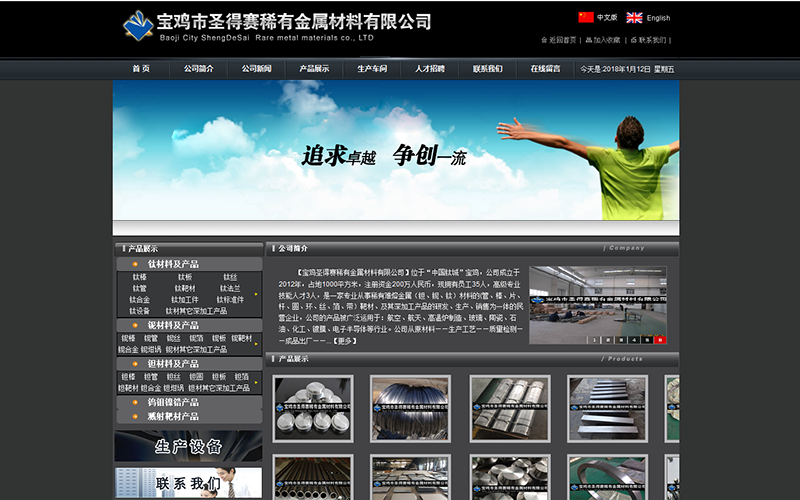The height and width of the screenshot is (500, 800).
Task: Select 钛材其它深加工产品 link
Action: (196, 311)
